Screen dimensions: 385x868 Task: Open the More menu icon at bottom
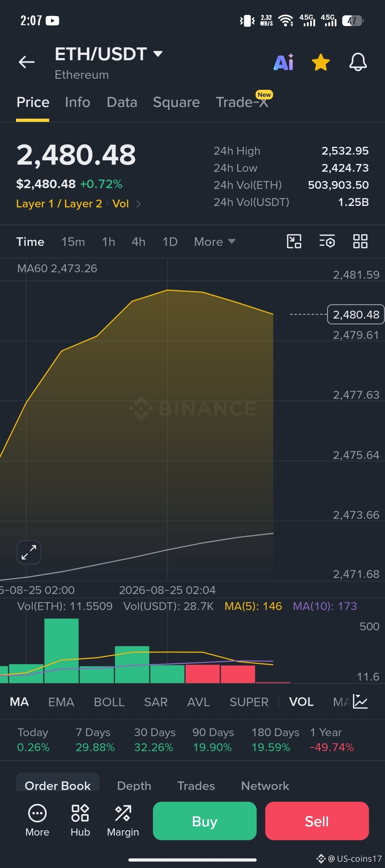pos(37,820)
